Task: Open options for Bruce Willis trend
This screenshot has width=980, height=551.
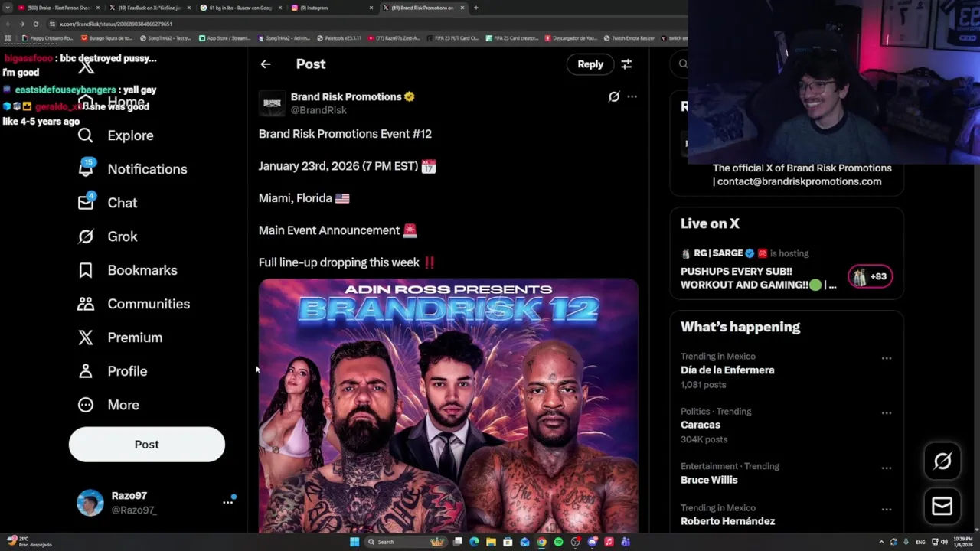Action: click(x=886, y=468)
